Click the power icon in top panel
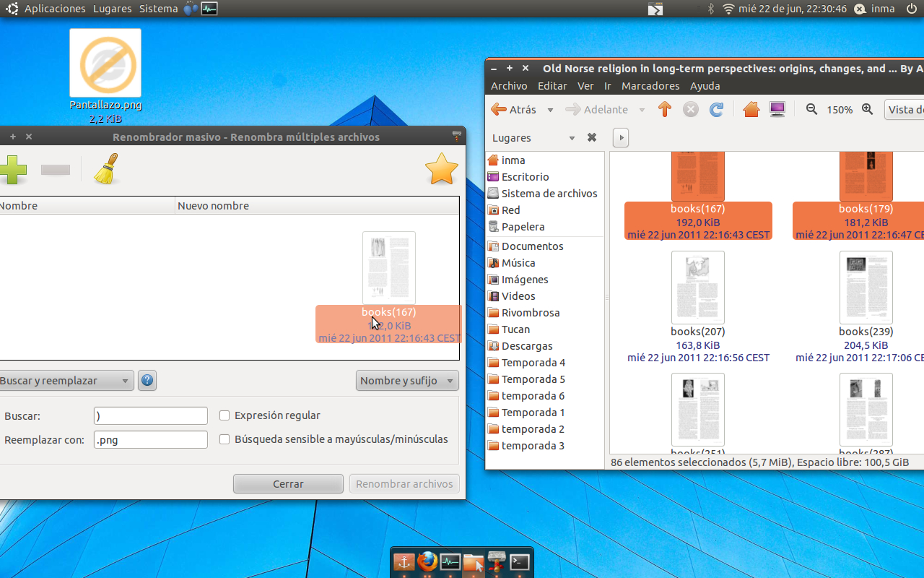924x578 pixels. [x=912, y=9]
